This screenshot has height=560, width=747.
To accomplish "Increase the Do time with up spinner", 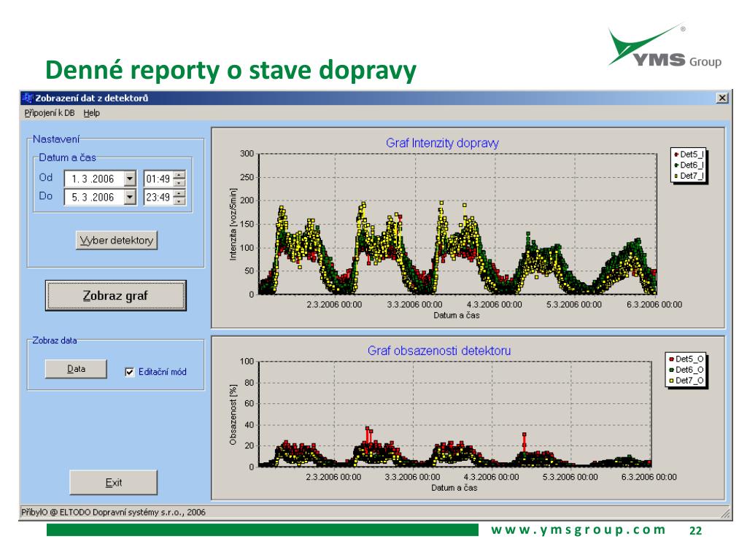I will click(x=179, y=192).
